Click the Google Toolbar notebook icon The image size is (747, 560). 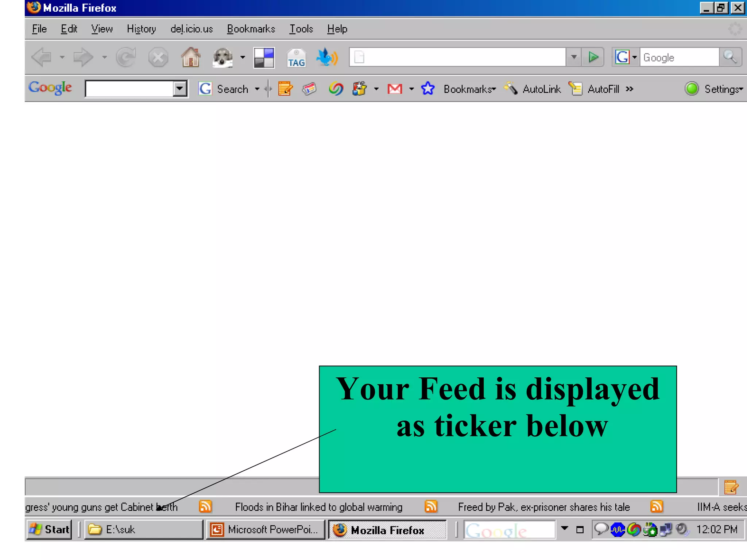pyautogui.click(x=285, y=89)
